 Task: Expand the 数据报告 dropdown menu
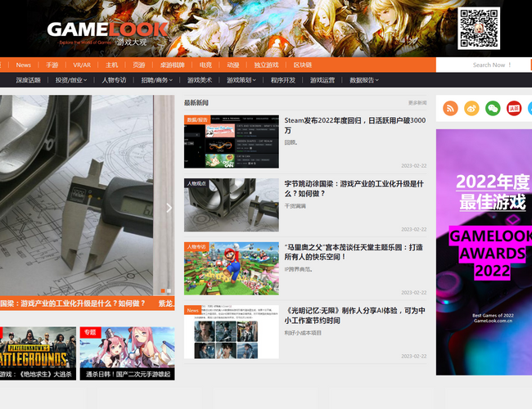365,80
